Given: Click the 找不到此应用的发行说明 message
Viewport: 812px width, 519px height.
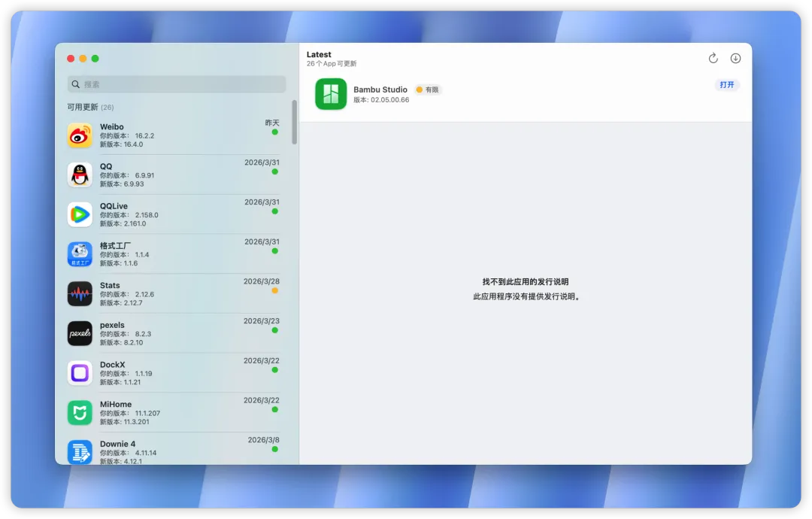Looking at the screenshot, I should coord(525,282).
